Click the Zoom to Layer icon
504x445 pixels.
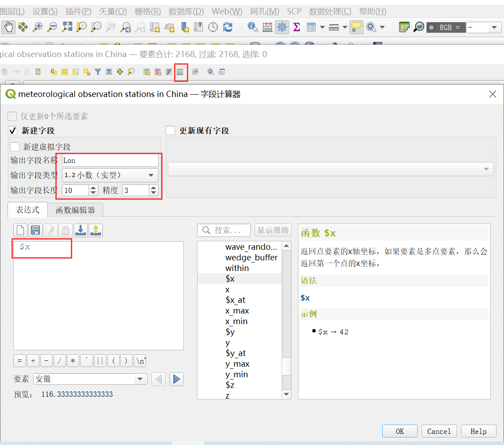tap(96, 27)
